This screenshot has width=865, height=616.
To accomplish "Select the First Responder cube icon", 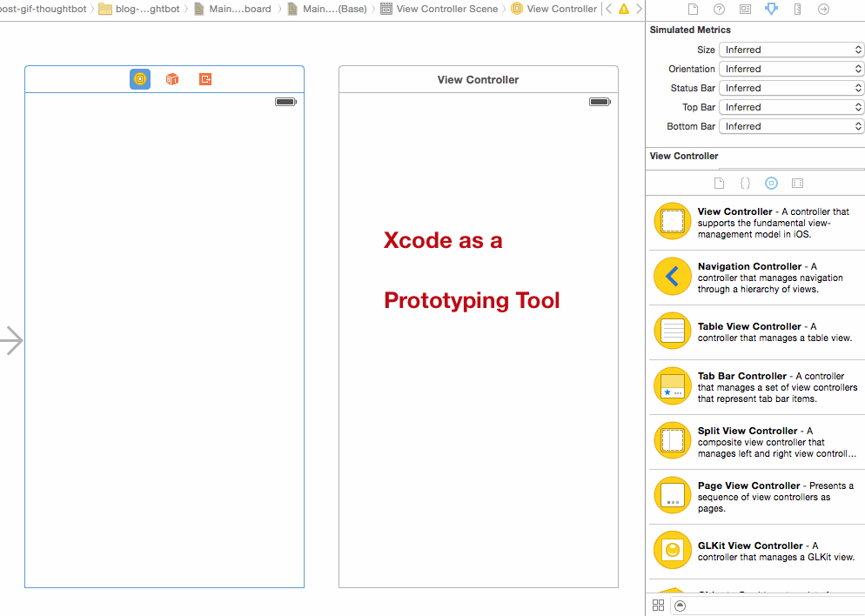I will [171, 78].
